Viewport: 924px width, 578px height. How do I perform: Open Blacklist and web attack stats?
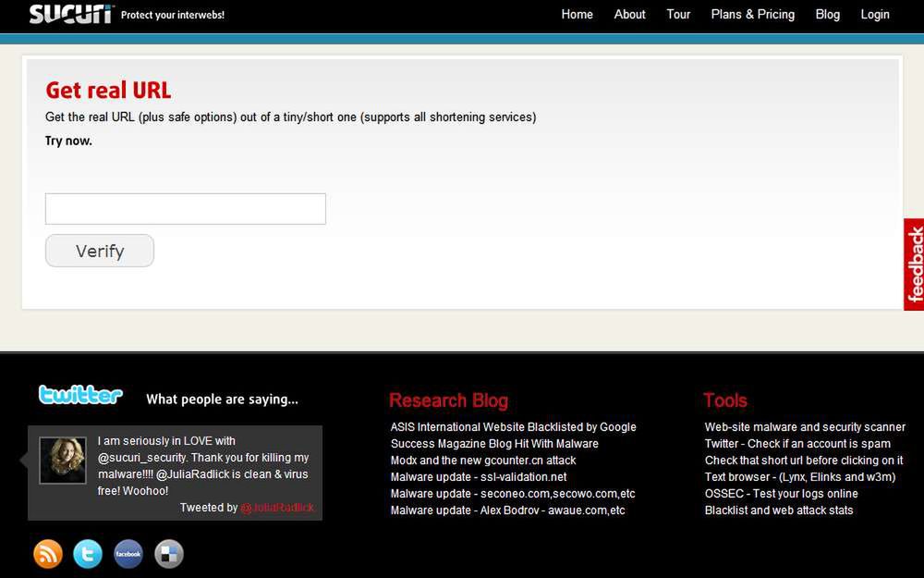778,510
